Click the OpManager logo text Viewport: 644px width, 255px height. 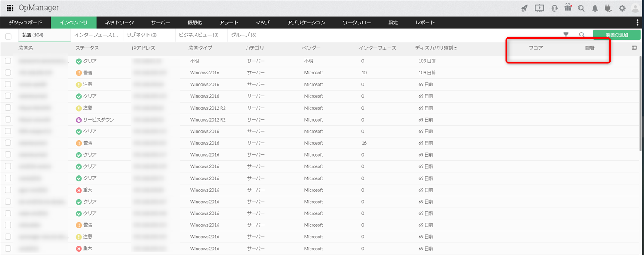(39, 8)
